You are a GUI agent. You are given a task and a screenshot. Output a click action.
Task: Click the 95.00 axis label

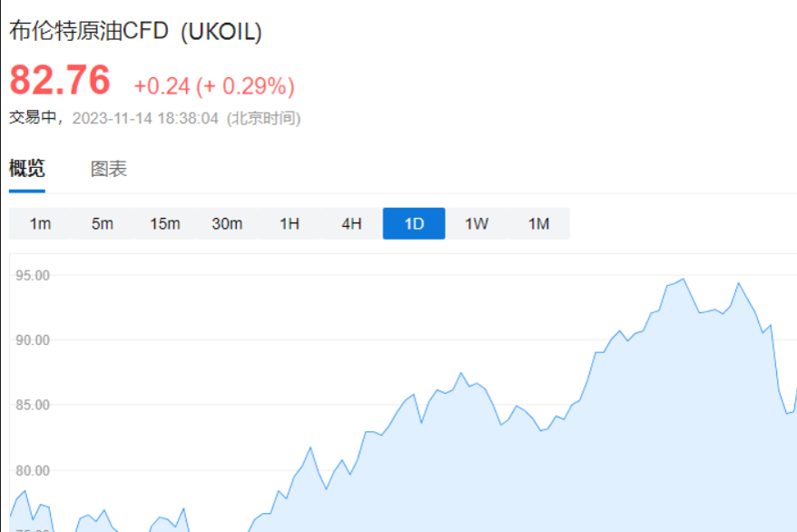(x=33, y=275)
